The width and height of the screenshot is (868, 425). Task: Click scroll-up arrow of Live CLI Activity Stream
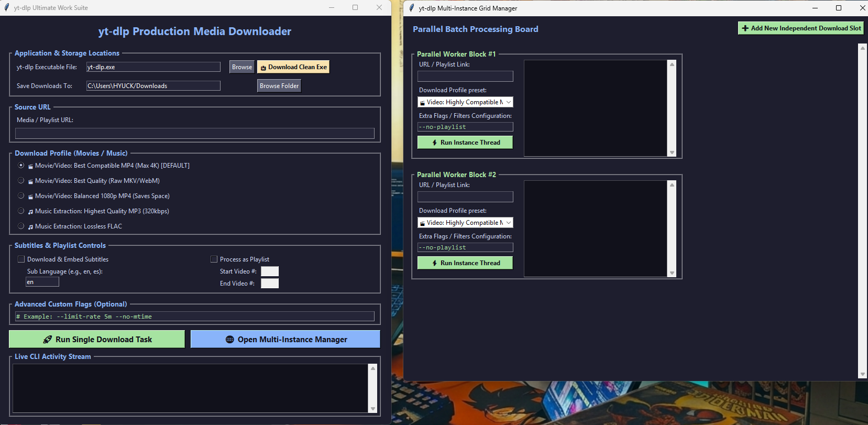point(373,368)
